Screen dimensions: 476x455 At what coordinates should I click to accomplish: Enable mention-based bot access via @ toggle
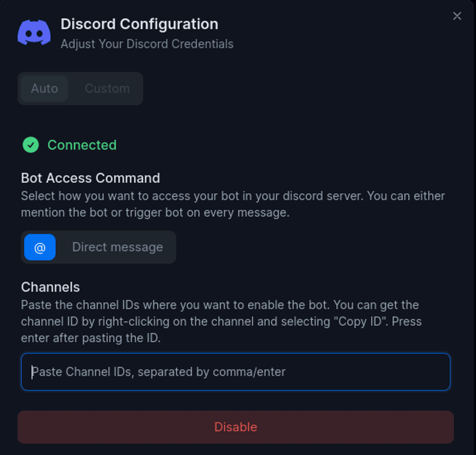(39, 247)
